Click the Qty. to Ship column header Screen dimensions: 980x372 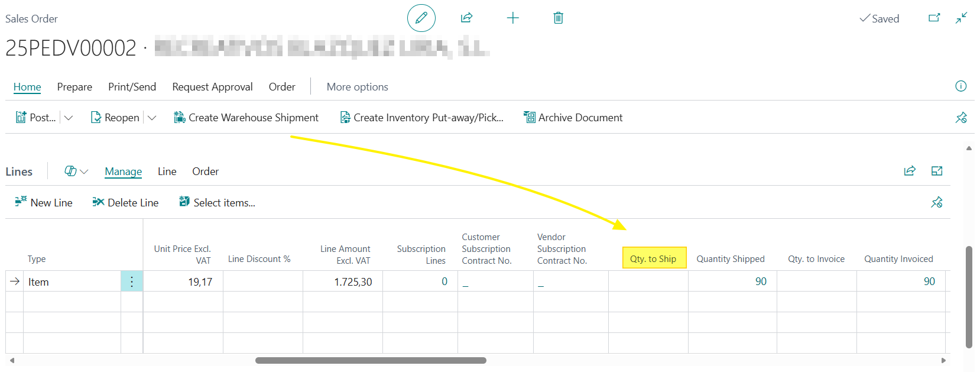point(653,258)
